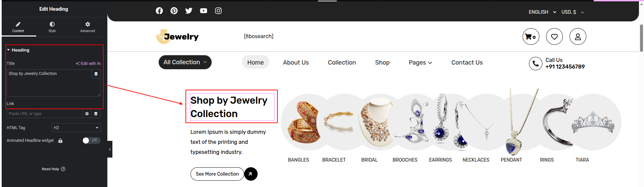Click the Paste URL link field
The width and height of the screenshot is (644, 187).
point(44,114)
